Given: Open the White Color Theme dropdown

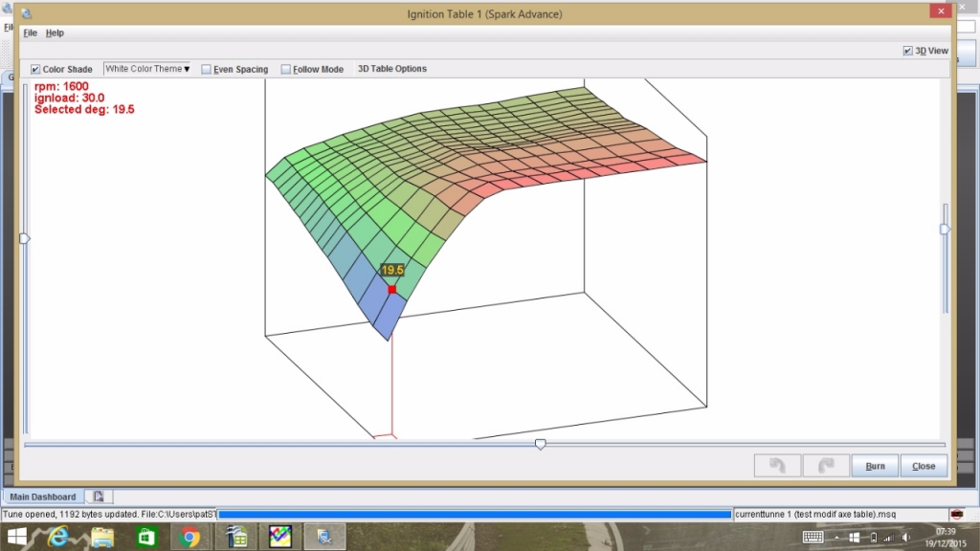Looking at the screenshot, I should coord(146,69).
